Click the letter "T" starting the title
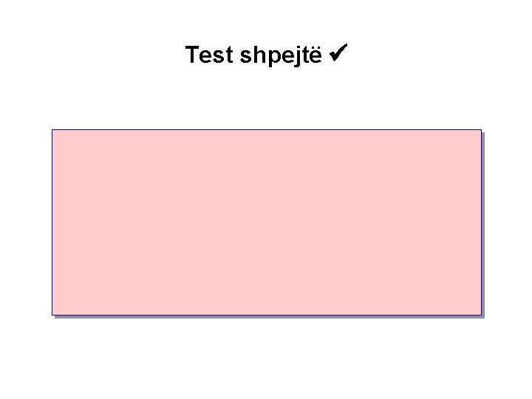Screen dimensions: 532x399 191,55
